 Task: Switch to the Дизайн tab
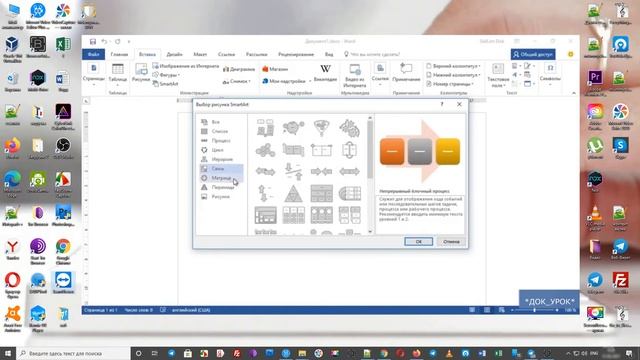click(174, 54)
